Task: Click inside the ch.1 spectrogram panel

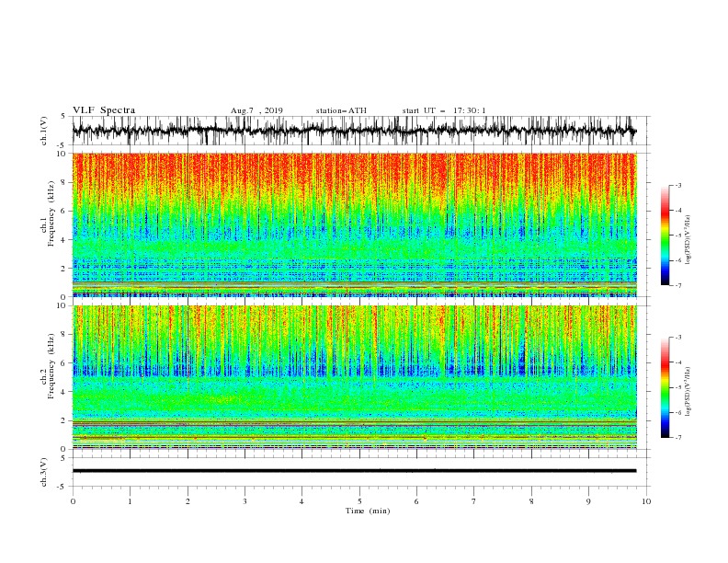Action: click(354, 224)
